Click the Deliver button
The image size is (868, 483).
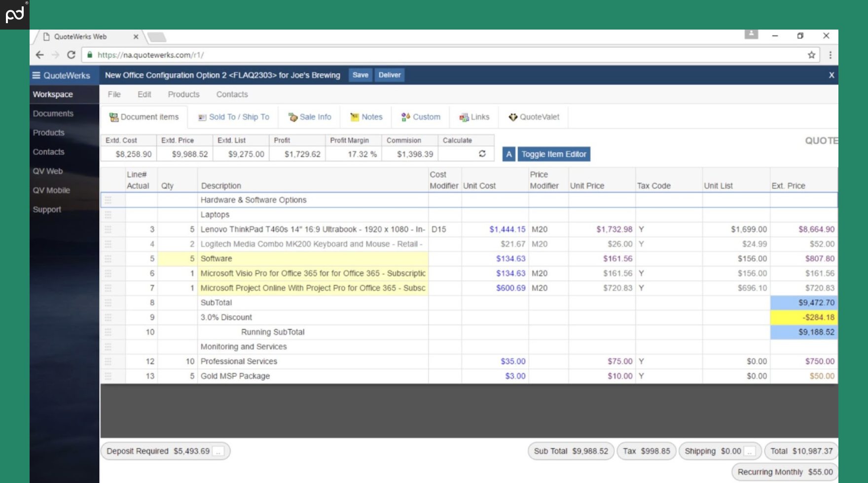click(x=390, y=75)
